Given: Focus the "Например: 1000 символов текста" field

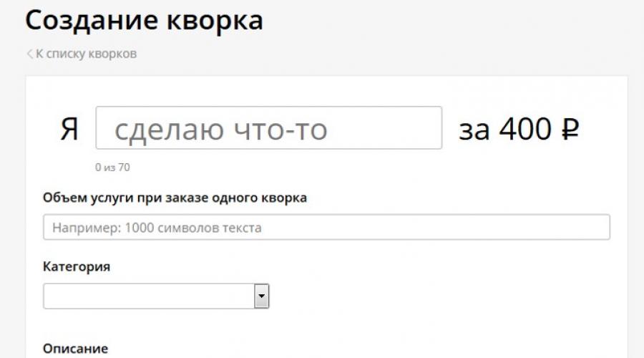Looking at the screenshot, I should [x=326, y=228].
